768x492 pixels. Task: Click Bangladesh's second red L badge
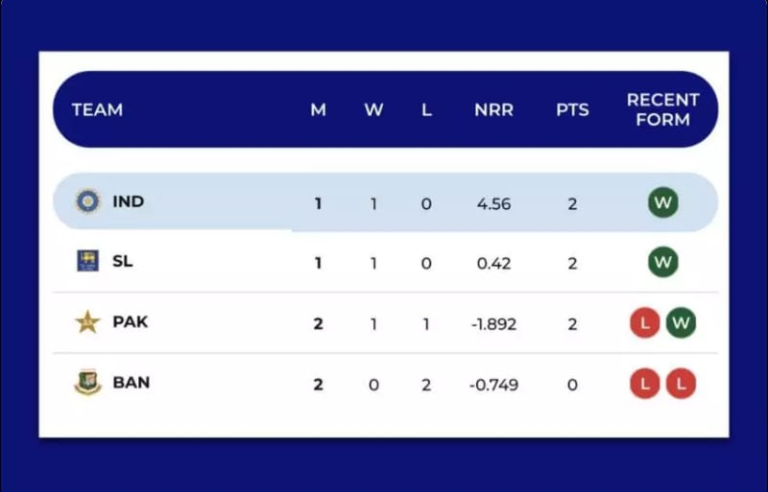point(681,383)
